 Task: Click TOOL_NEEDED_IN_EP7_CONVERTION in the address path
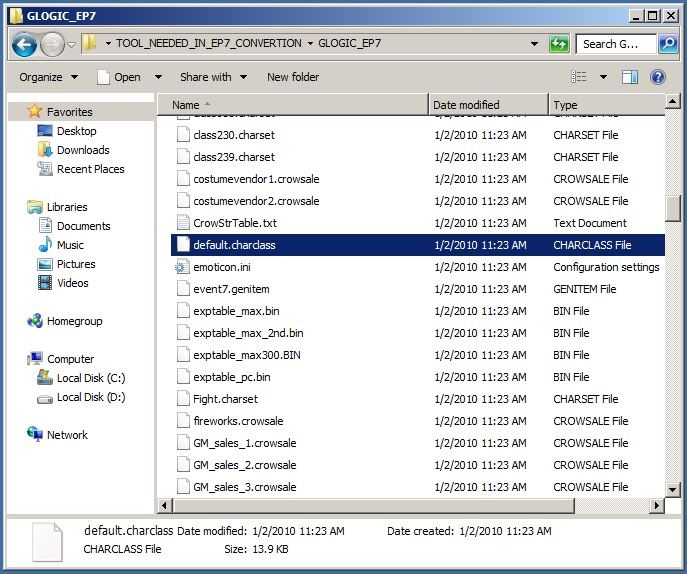tap(209, 44)
